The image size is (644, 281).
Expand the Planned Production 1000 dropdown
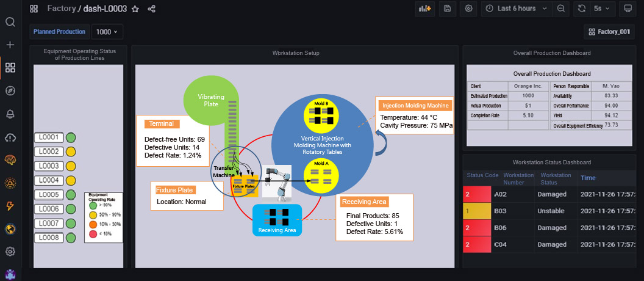pos(107,32)
